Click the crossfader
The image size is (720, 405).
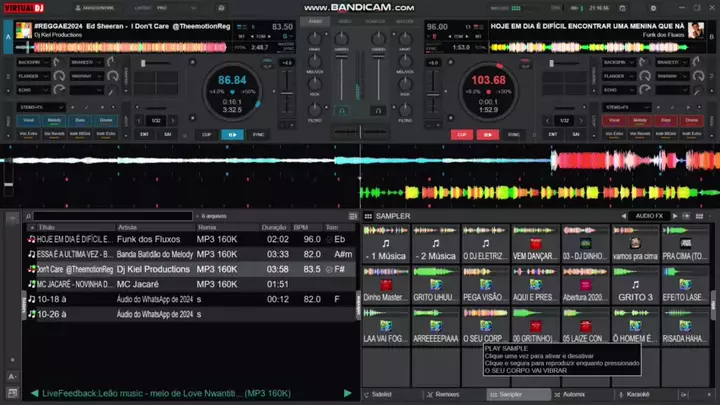click(360, 132)
